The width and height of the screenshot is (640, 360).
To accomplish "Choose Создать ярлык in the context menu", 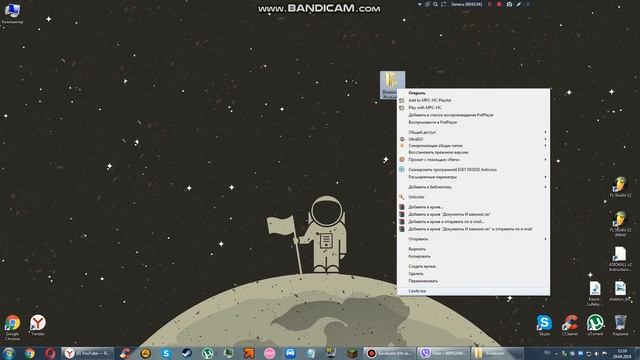I will (473, 266).
